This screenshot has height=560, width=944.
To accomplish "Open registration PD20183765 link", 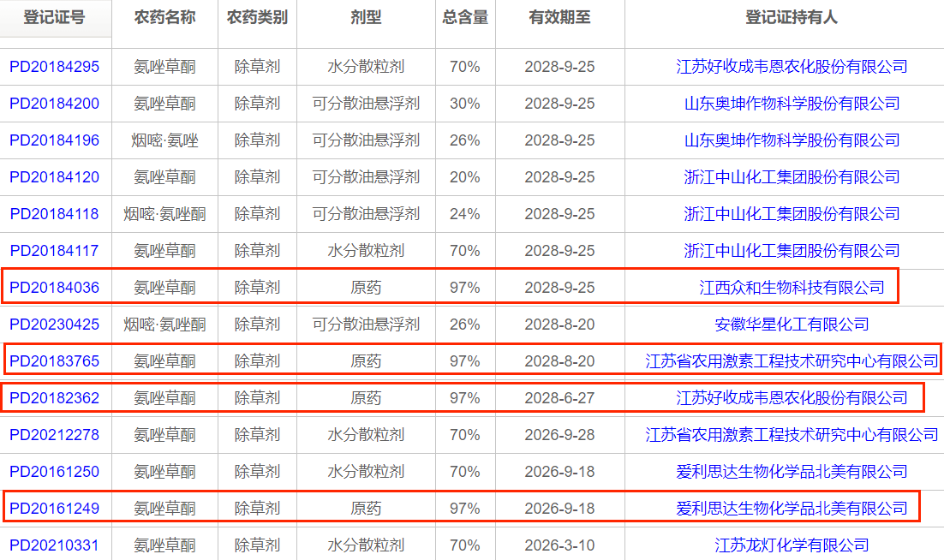I will [x=54, y=361].
